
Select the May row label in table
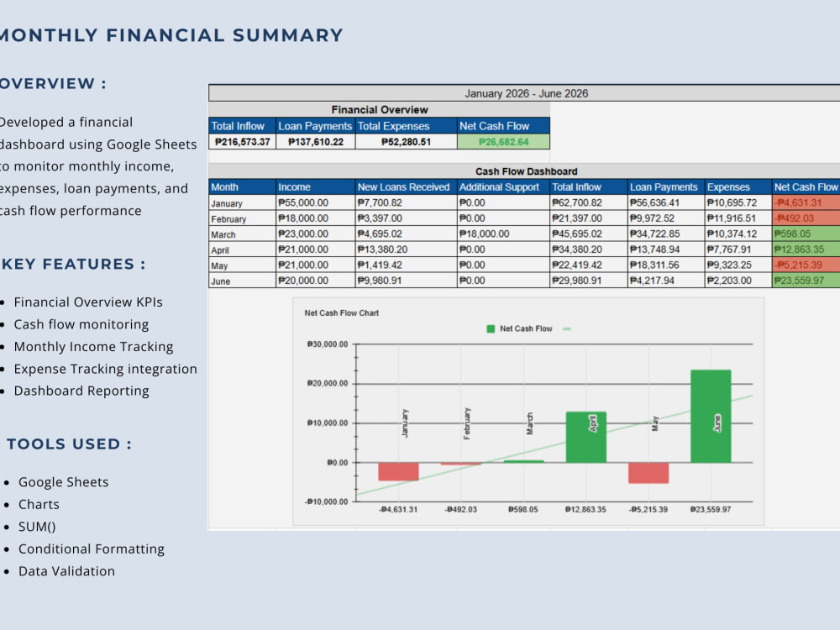219,265
